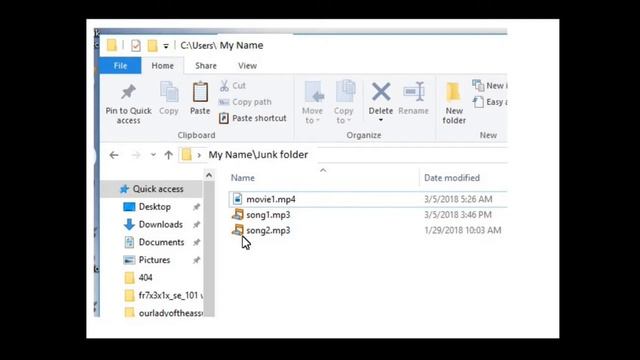Image resolution: width=640 pixels, height=360 pixels.
Task: Open Documents in the navigation pane
Action: [x=161, y=242]
